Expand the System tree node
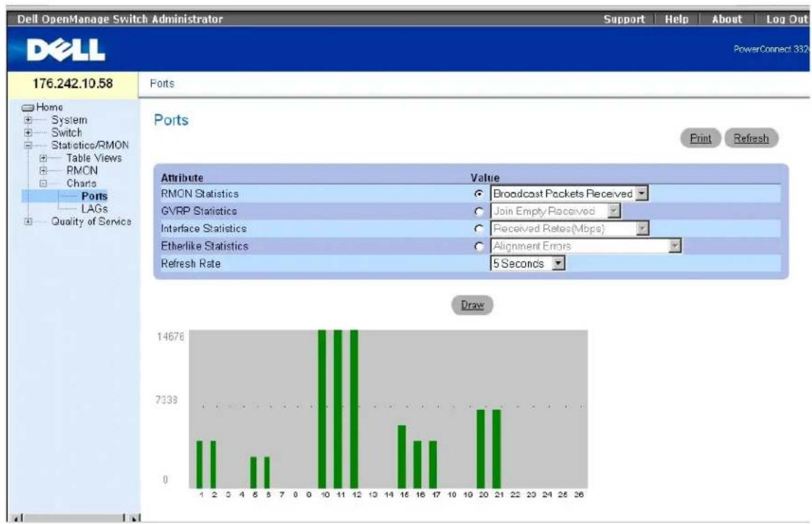 (29, 120)
